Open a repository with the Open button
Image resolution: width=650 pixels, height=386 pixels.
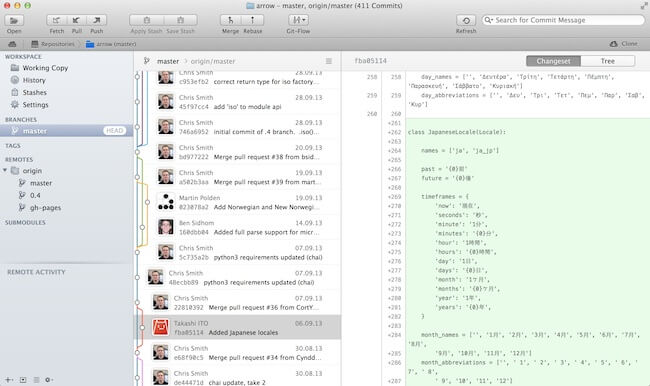(14, 20)
